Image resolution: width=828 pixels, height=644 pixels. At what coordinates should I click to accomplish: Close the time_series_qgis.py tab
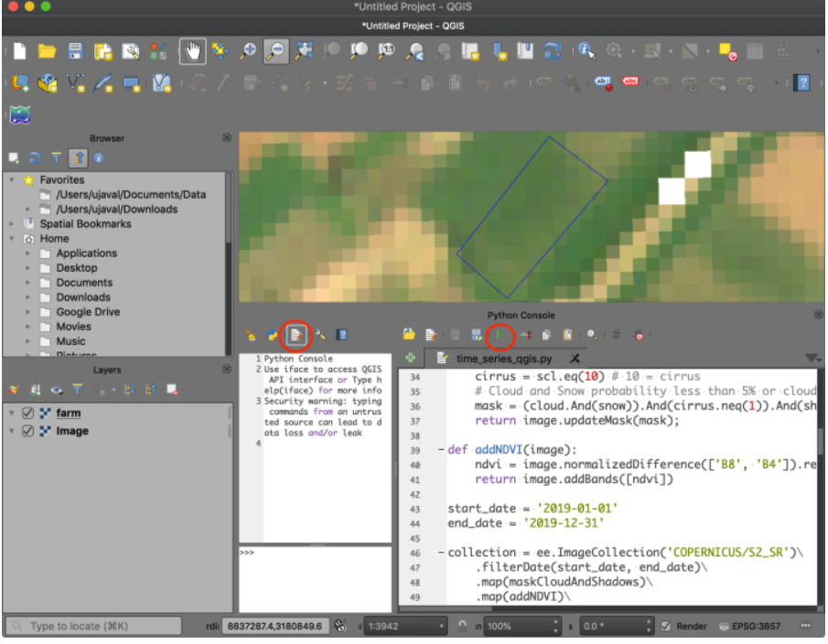coord(575,359)
